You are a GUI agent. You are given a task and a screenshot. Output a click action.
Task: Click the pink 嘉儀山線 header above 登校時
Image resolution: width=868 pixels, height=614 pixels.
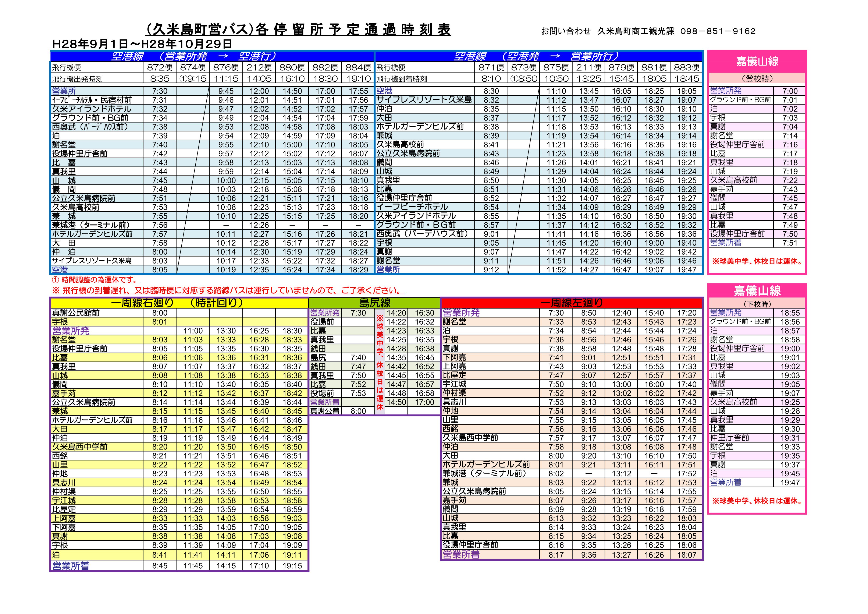[x=757, y=61]
